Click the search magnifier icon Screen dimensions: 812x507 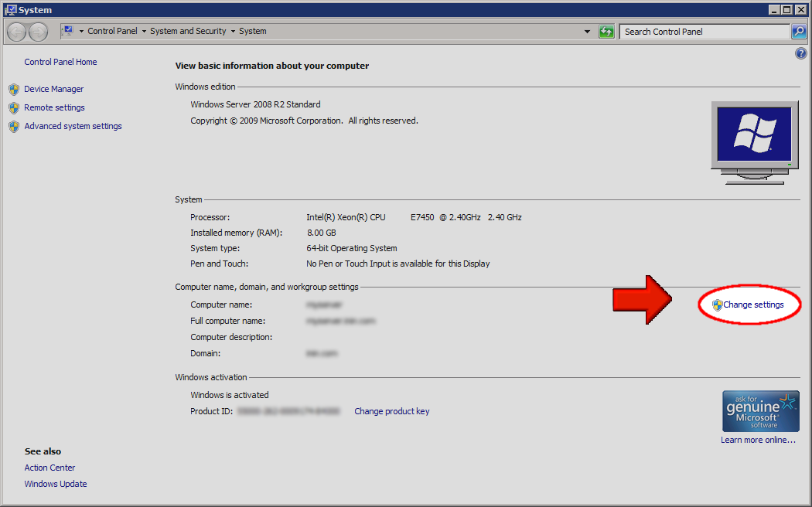pos(799,32)
